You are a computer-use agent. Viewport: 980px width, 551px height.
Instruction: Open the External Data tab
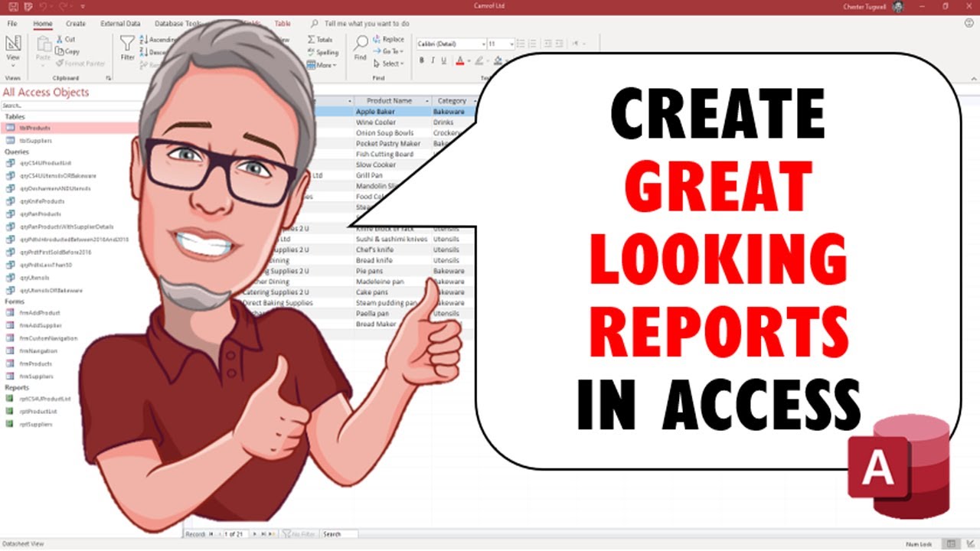click(120, 24)
